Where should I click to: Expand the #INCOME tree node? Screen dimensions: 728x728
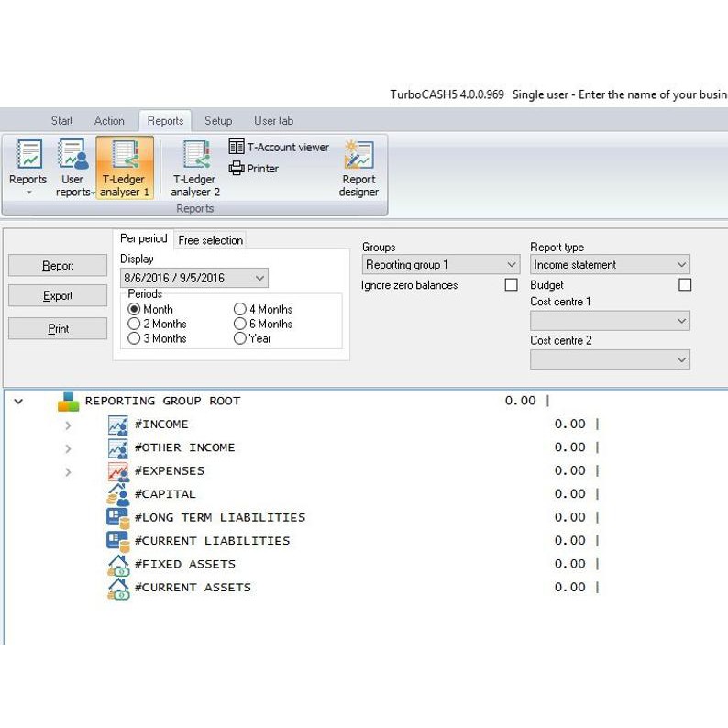click(x=68, y=425)
